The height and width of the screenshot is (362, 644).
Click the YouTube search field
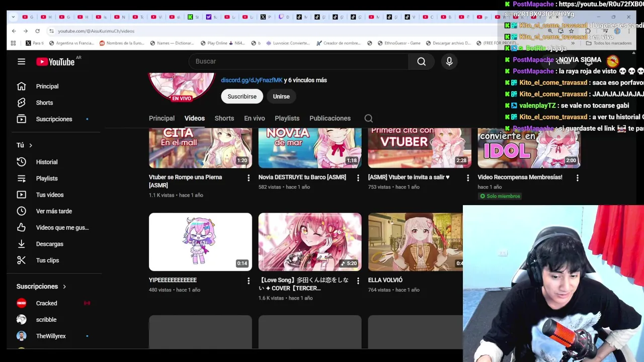tap(299, 61)
